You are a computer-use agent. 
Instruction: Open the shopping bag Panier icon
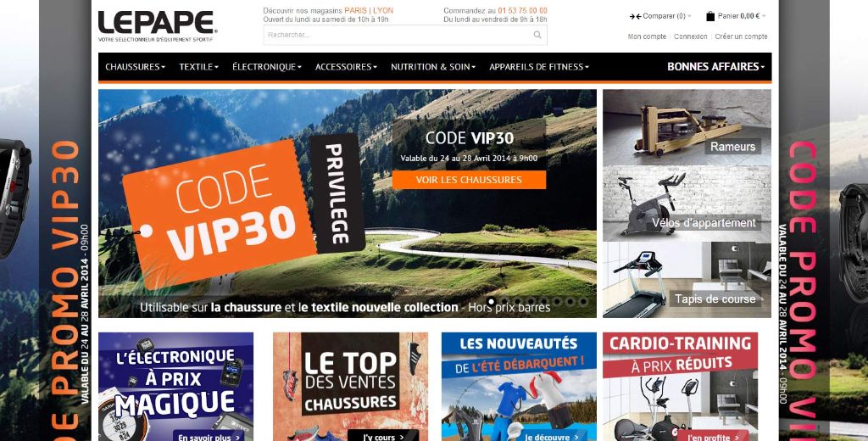(x=710, y=16)
